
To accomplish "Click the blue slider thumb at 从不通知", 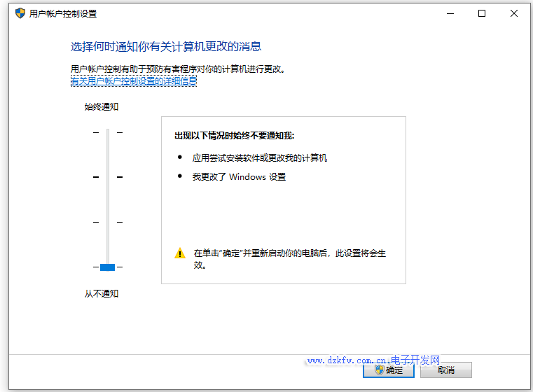I will pyautogui.click(x=107, y=267).
